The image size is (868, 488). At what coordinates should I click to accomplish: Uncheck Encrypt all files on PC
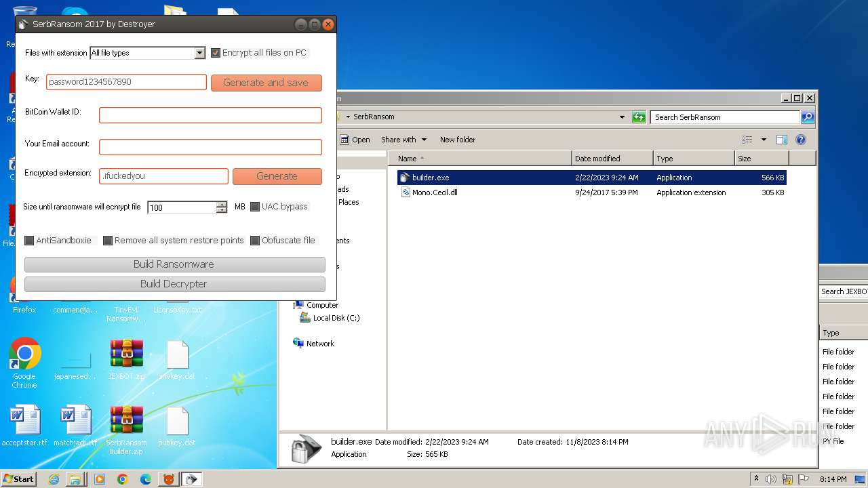coord(216,53)
